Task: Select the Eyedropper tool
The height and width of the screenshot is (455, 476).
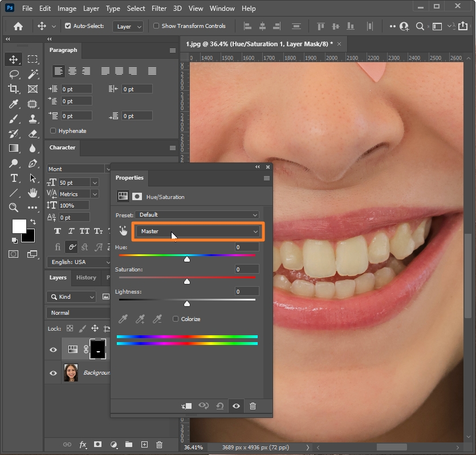Action: tap(14, 104)
